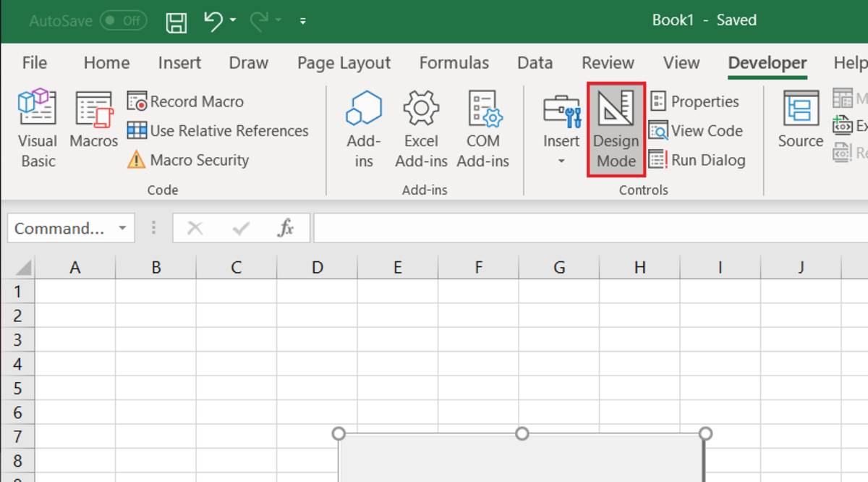Select row 3 header

click(x=18, y=339)
